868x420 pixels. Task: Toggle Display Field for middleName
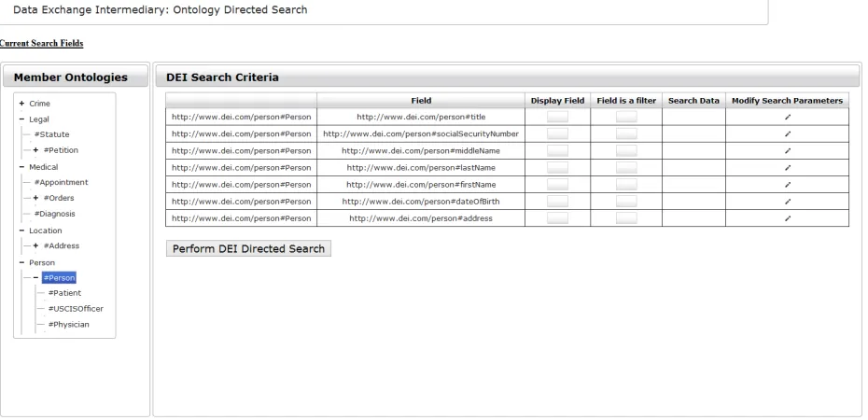pyautogui.click(x=557, y=150)
